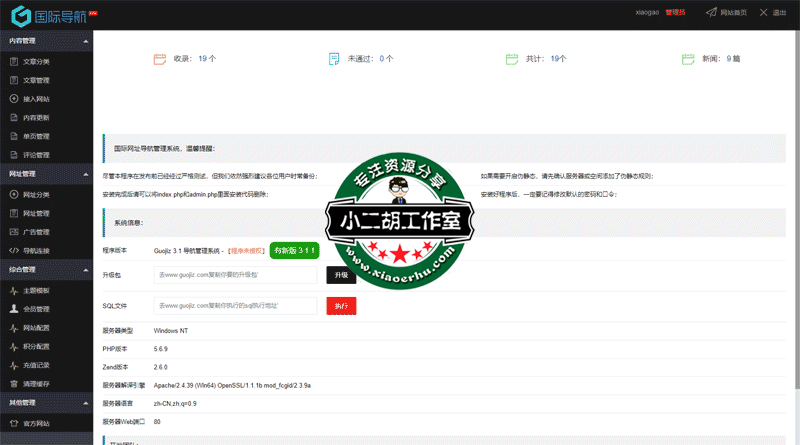Click the green 新闻 stats icon
This screenshot has height=445, width=800.
pos(687,59)
